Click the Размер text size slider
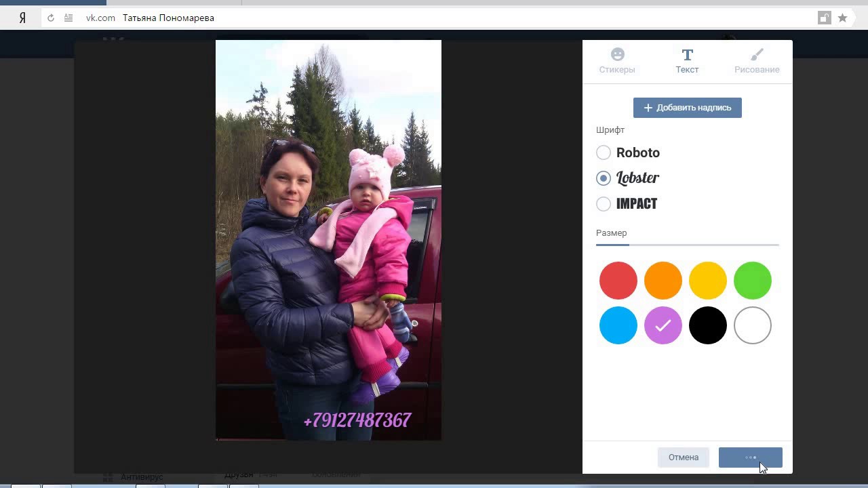This screenshot has height=488, width=868. [x=687, y=245]
